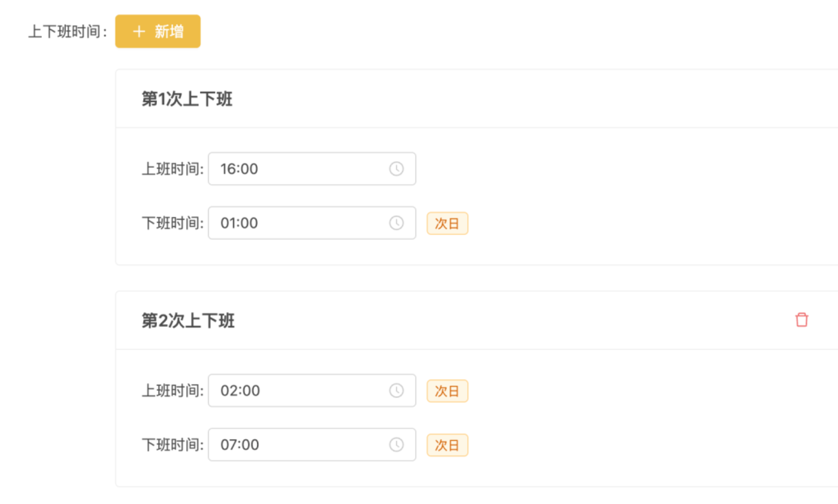The height and width of the screenshot is (504, 838).
Task: Click 下班时间 label in second shift
Action: 173,445
